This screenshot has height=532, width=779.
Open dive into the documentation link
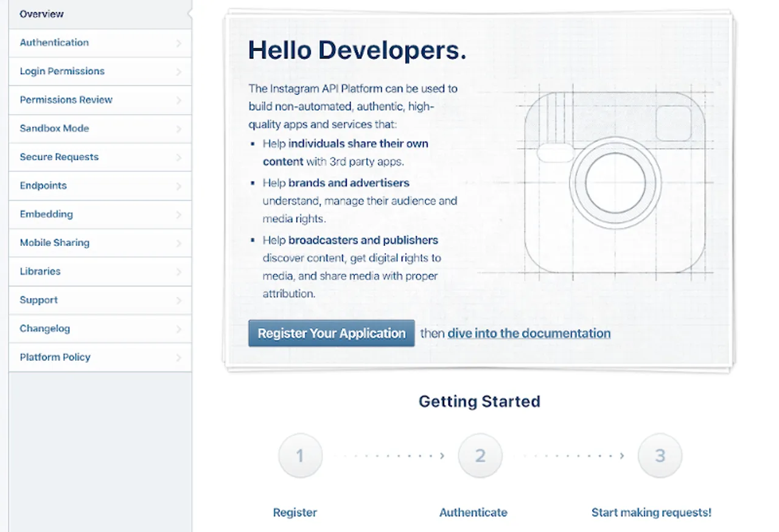[529, 333]
